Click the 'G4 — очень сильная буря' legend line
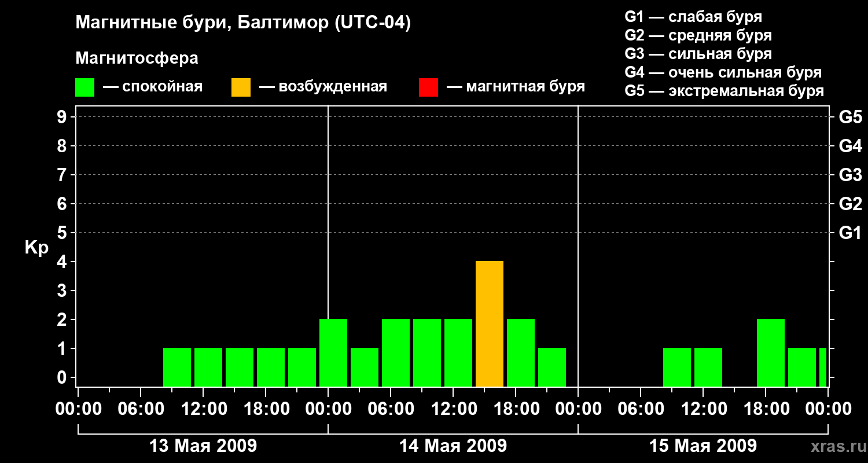 click(x=723, y=72)
